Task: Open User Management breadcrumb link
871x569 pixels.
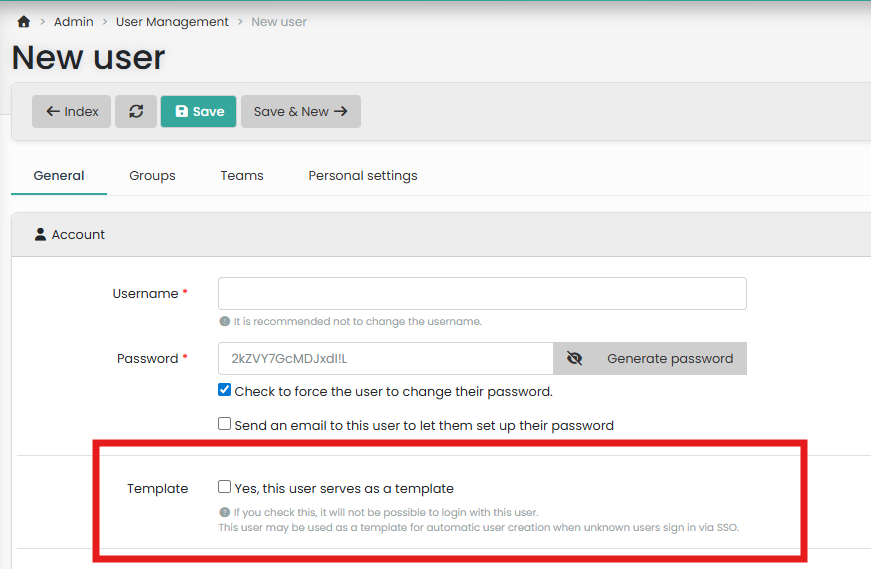Action: (172, 22)
